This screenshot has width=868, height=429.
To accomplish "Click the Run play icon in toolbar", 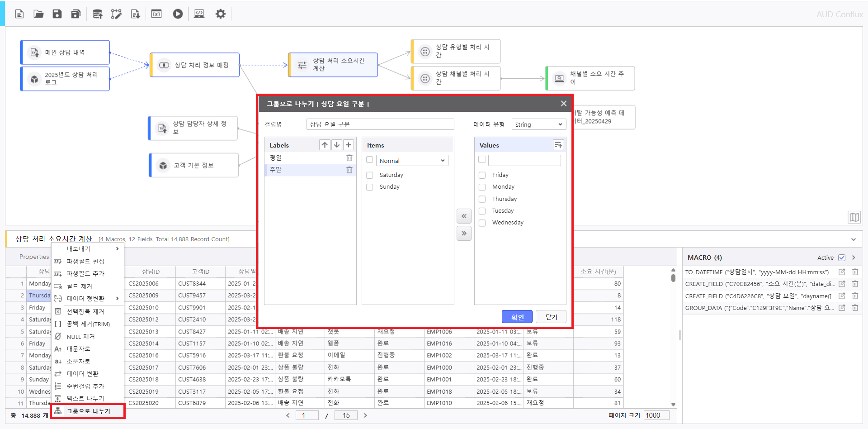I will (x=178, y=14).
